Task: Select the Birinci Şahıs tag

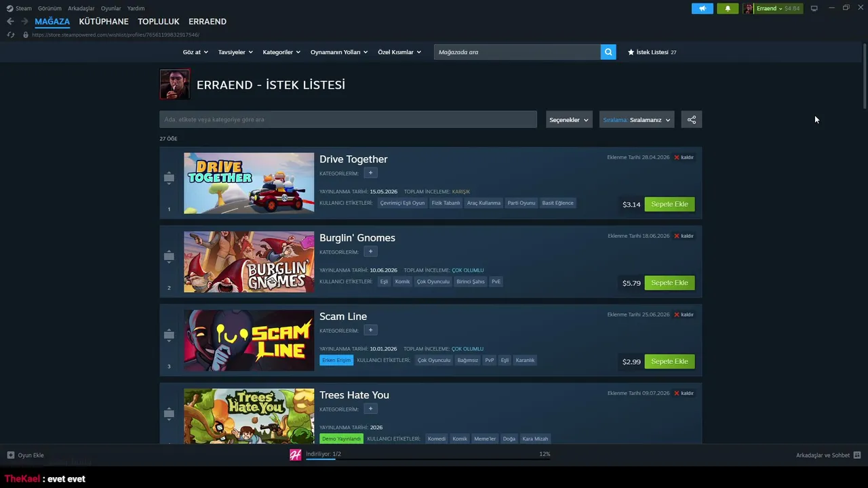Action: pos(471,281)
